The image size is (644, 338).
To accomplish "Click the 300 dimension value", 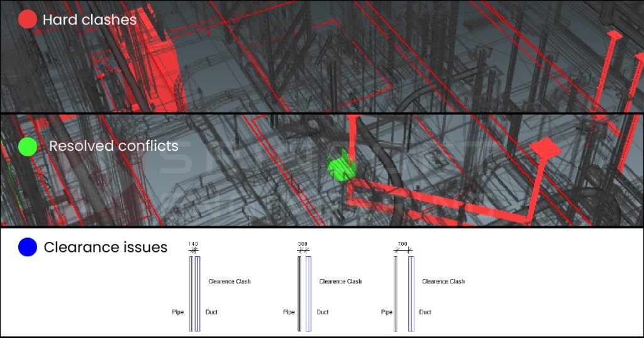I will coord(303,244).
